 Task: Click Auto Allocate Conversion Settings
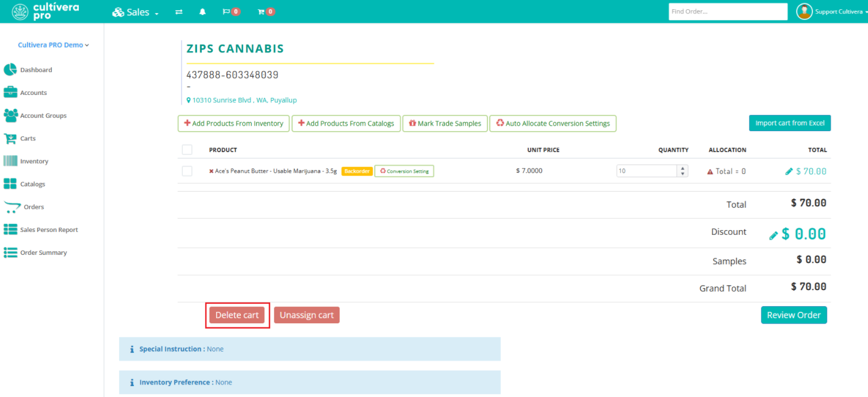(553, 124)
